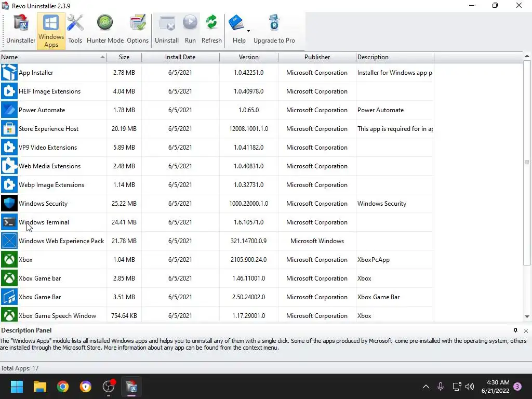This screenshot has height=399, width=532.
Task: Close the Description Panel
Action: point(526,330)
